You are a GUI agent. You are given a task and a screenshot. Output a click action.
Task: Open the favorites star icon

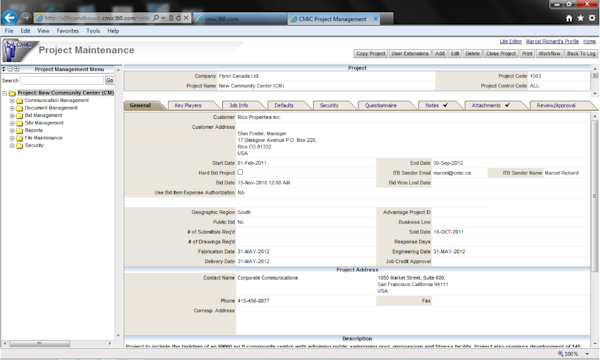pyautogui.click(x=580, y=18)
